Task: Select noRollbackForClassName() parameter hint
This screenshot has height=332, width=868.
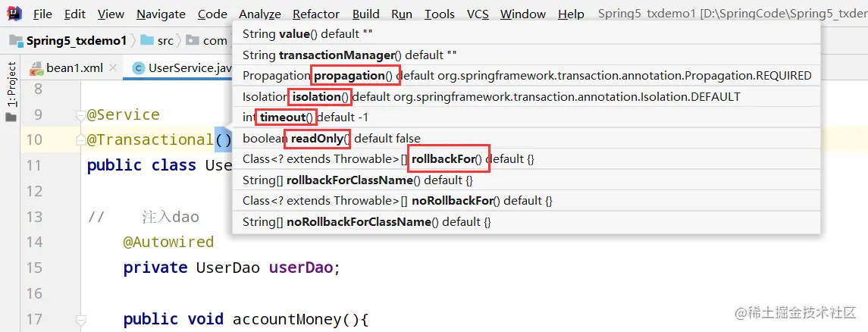Action: tap(526, 222)
